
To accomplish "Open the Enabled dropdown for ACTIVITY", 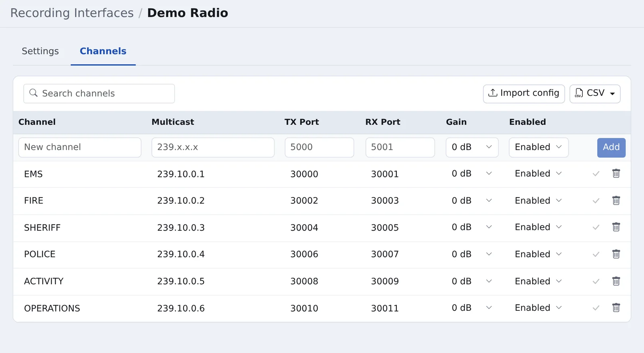I will pyautogui.click(x=539, y=281).
